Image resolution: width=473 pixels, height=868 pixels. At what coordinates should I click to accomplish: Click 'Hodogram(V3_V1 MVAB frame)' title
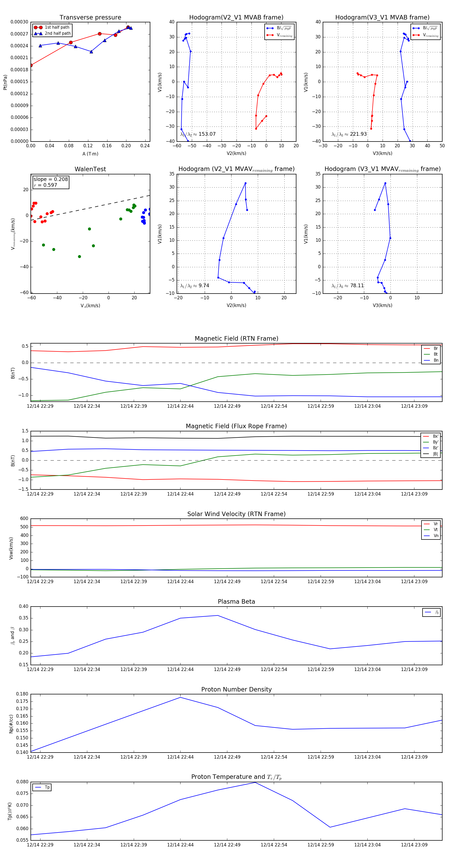(x=382, y=18)
